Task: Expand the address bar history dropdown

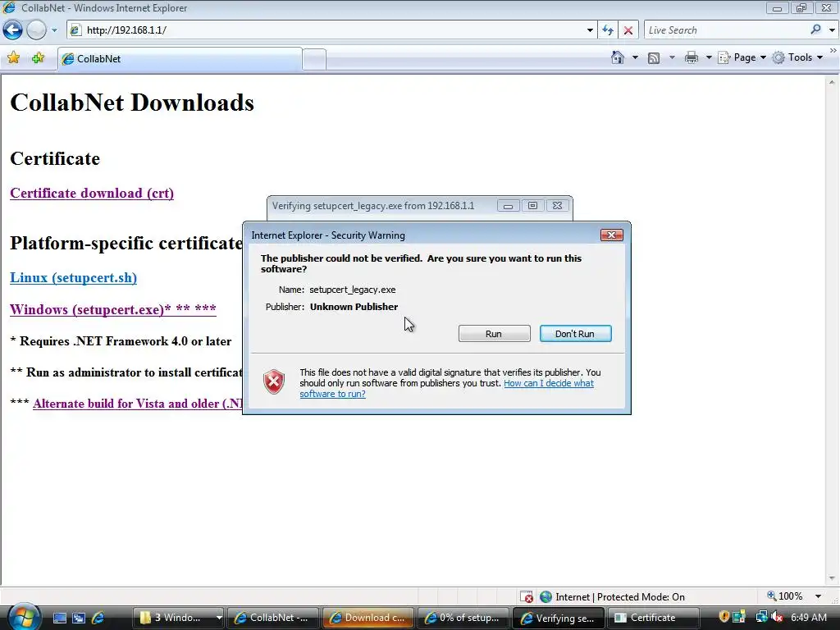Action: (x=590, y=30)
